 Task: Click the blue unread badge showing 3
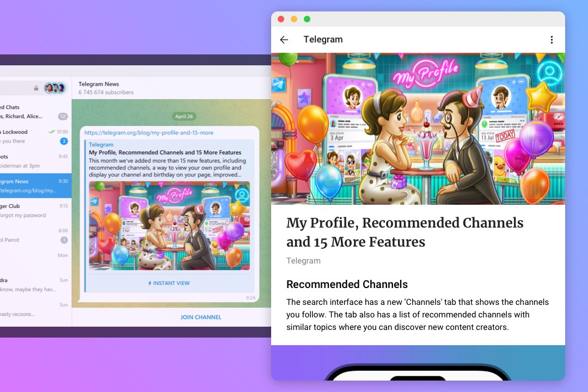point(64,142)
